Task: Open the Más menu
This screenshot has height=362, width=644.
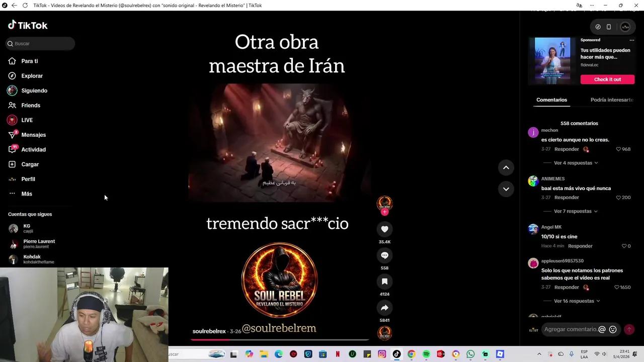Action: 20,194
